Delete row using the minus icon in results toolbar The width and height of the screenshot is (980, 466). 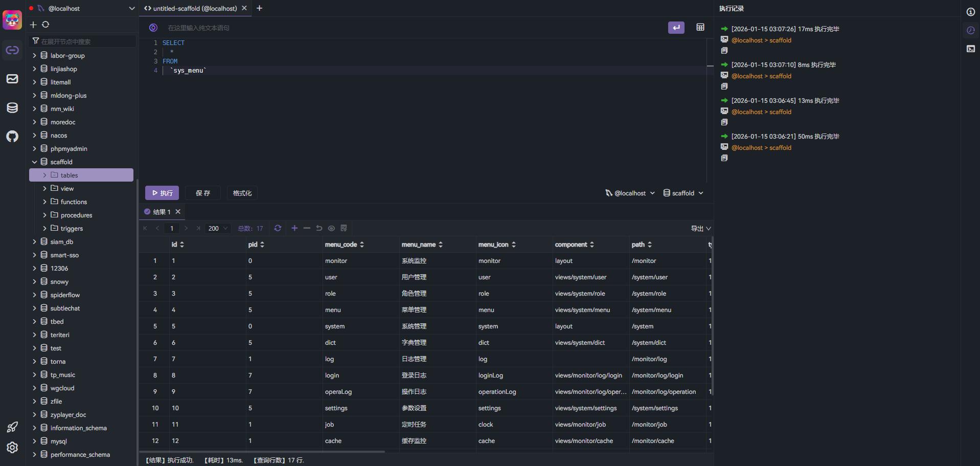coord(307,228)
